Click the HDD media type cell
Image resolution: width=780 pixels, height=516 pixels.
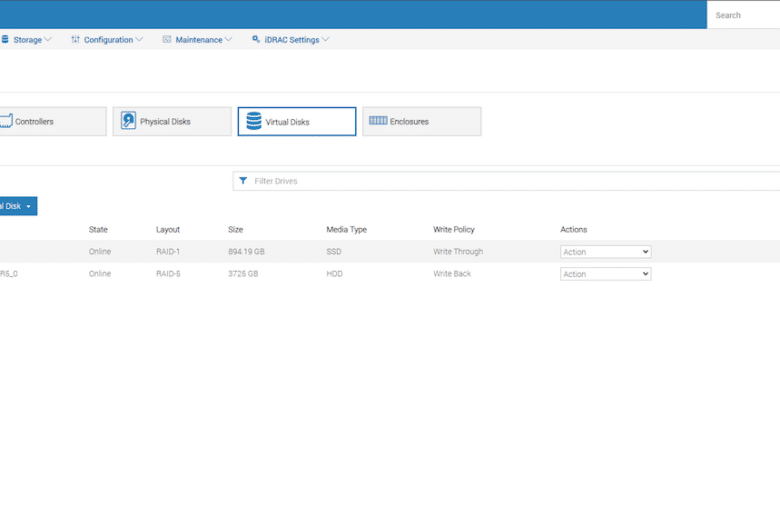pos(334,274)
